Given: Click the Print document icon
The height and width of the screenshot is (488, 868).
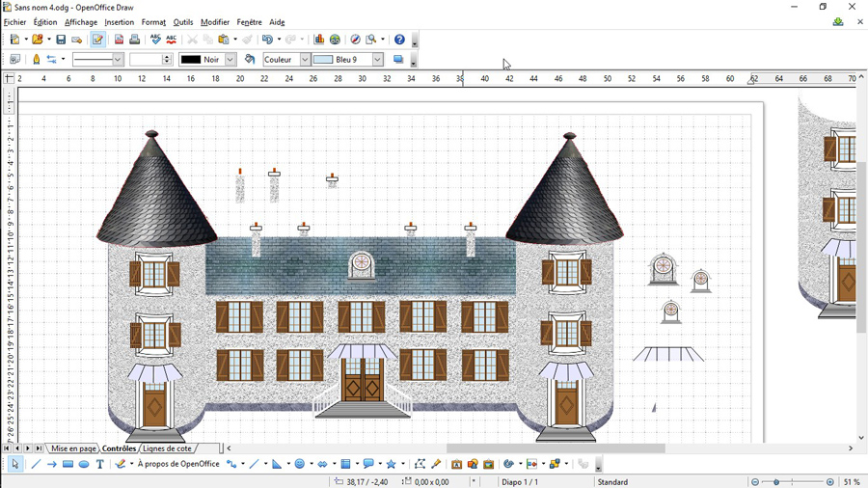Looking at the screenshot, I should (134, 40).
